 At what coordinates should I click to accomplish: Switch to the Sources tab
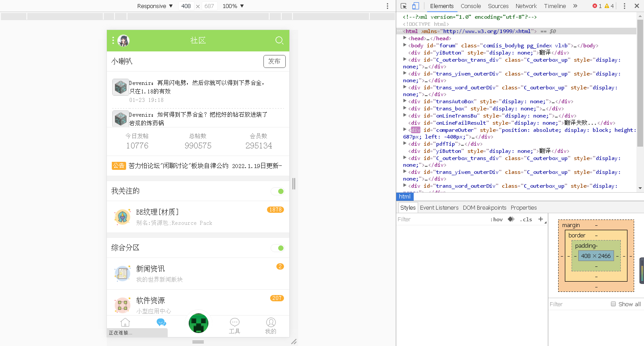click(498, 6)
